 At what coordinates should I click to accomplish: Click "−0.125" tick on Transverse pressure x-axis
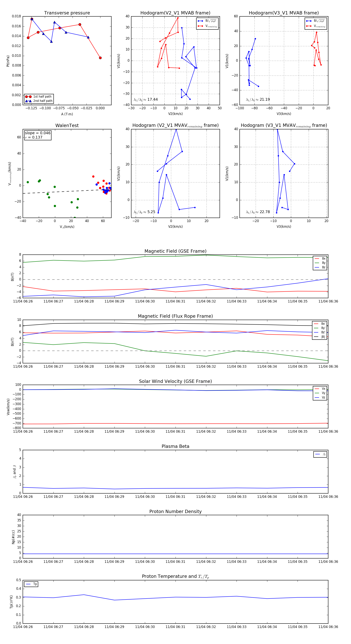point(31,108)
